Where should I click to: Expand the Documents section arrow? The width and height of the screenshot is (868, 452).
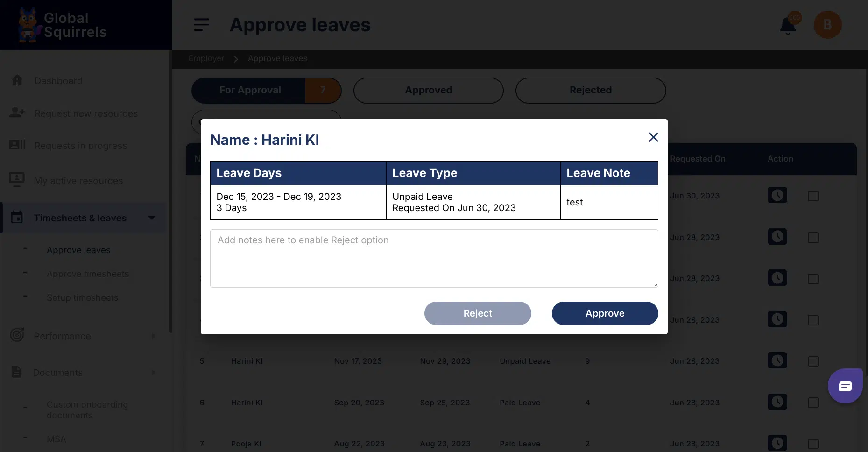point(153,373)
